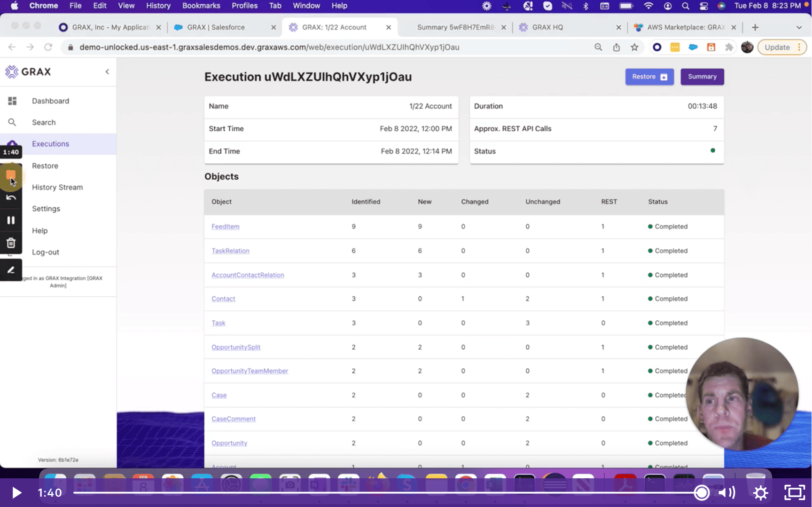Viewport: 812px width, 507px height.
Task: Open the Bookmarks menu in the menu bar
Action: point(201,6)
